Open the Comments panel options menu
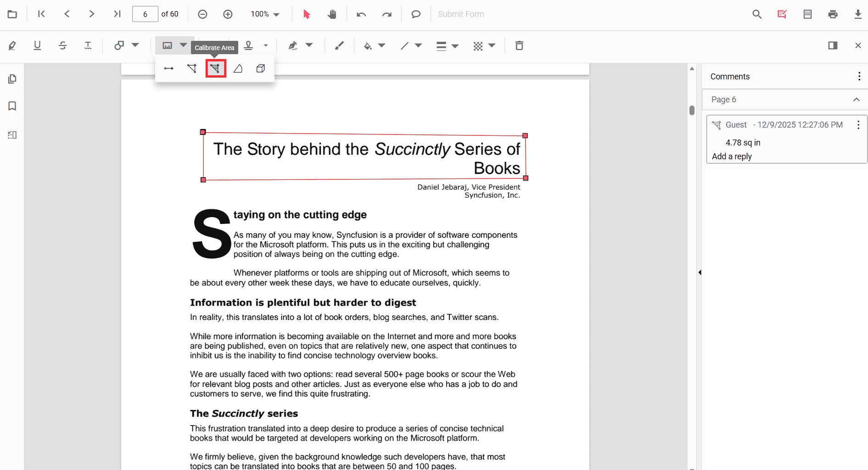The height and width of the screenshot is (470, 868). point(859,76)
